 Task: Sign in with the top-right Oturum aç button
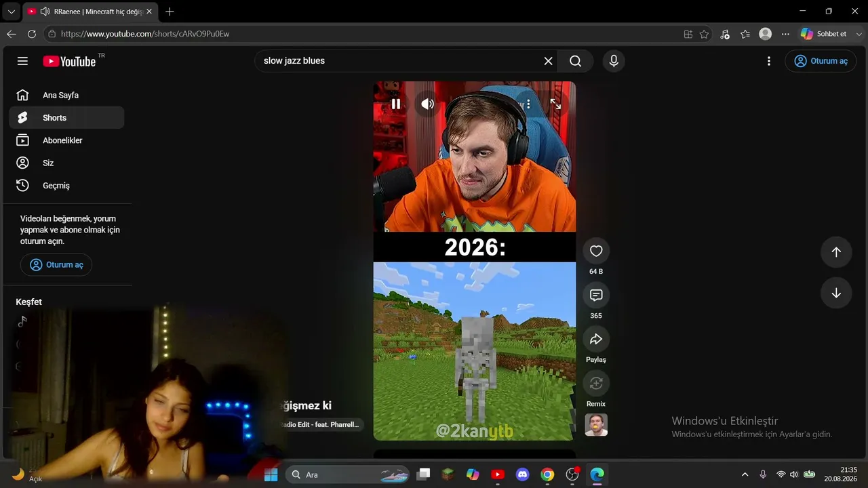coord(821,61)
